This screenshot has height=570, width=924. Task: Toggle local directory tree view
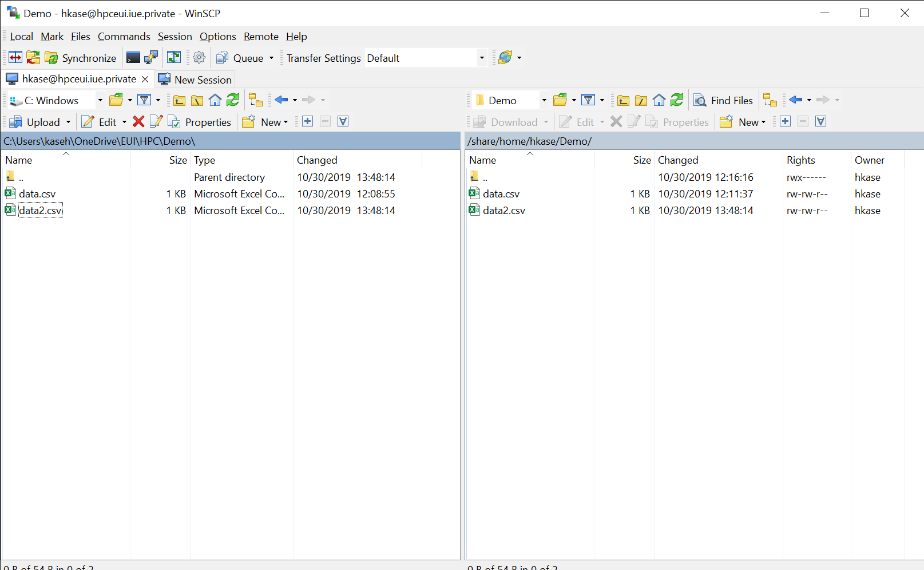(256, 100)
